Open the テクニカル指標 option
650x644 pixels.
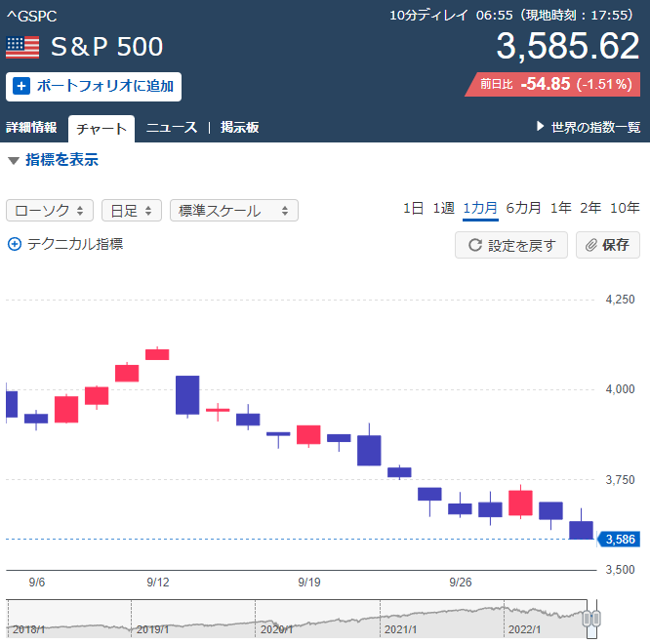pyautogui.click(x=75, y=244)
